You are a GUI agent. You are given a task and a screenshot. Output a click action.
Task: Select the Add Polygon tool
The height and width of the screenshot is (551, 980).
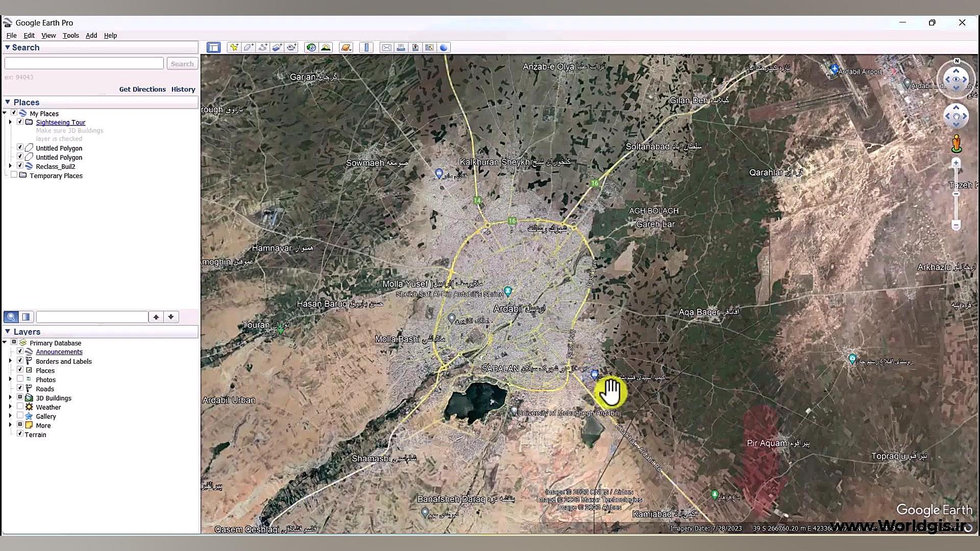pyautogui.click(x=249, y=47)
